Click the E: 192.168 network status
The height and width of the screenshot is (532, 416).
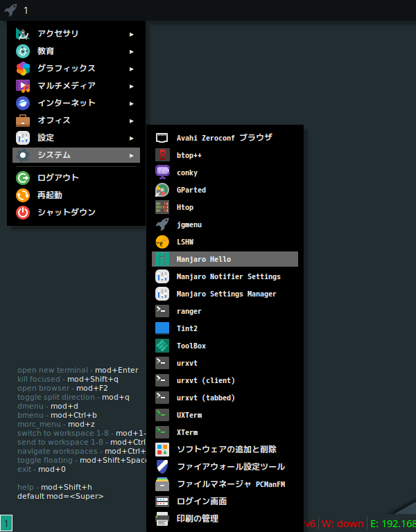pos(393,524)
